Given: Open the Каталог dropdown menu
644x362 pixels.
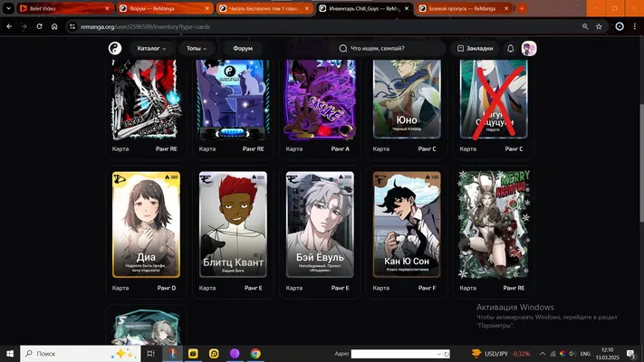Looking at the screenshot, I should pos(151,49).
